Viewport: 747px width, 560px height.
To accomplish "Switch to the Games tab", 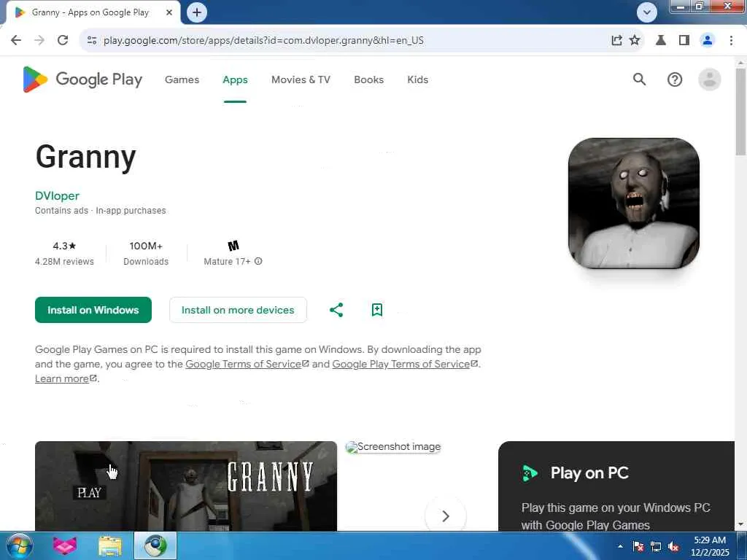I will (x=182, y=79).
